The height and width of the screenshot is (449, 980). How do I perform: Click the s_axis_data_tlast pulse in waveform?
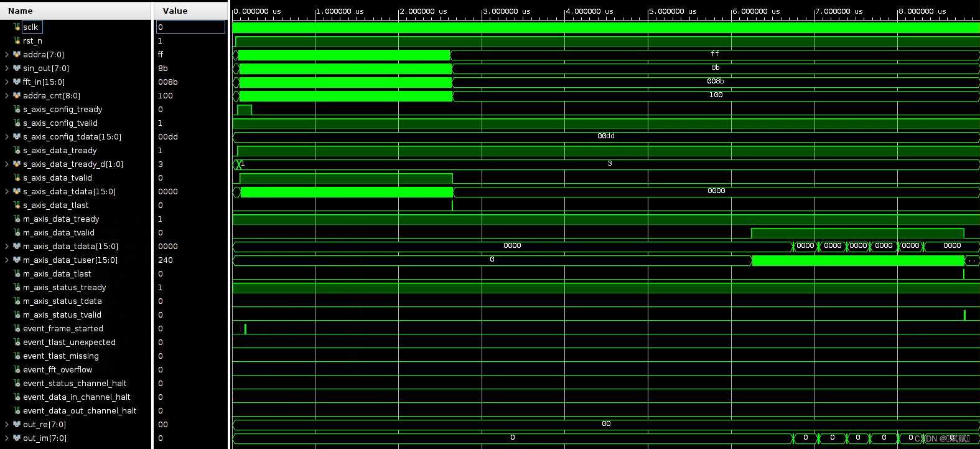pos(452,206)
